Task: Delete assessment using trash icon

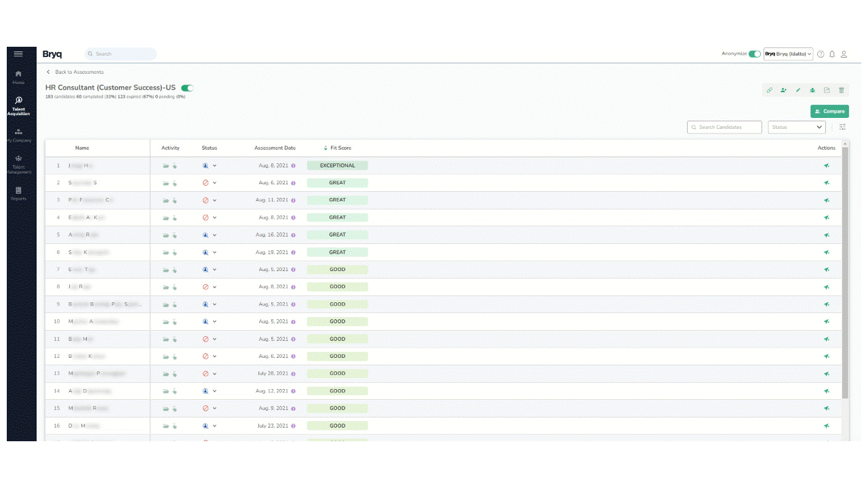Action: point(842,90)
